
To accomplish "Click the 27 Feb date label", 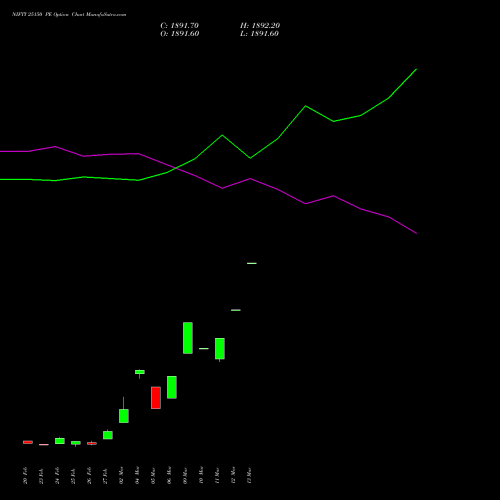I will [x=105, y=476].
